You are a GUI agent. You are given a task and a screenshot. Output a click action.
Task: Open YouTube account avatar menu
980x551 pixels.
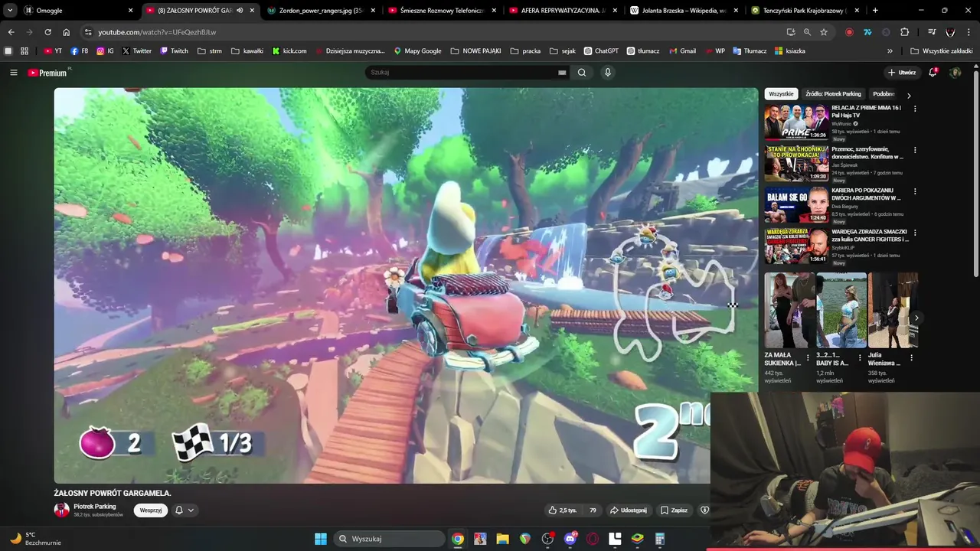pyautogui.click(x=955, y=73)
